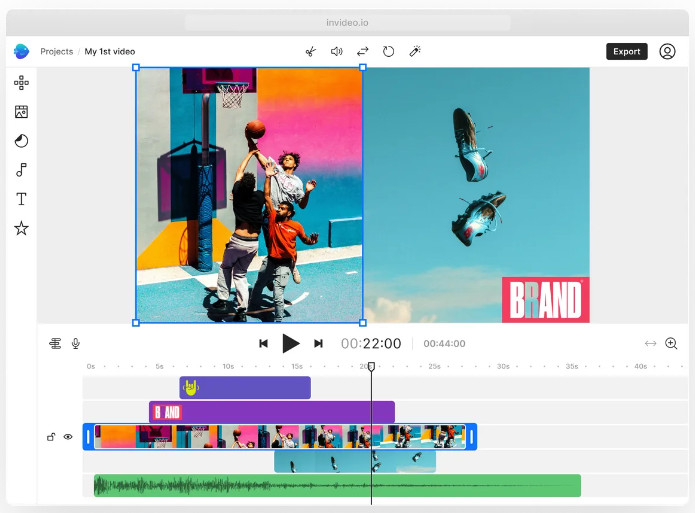Toggle the lock on video track
This screenshot has height=513, width=695.
pyautogui.click(x=51, y=437)
